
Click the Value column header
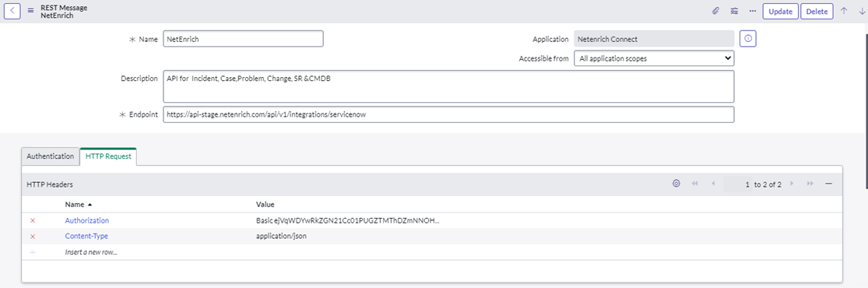click(265, 205)
